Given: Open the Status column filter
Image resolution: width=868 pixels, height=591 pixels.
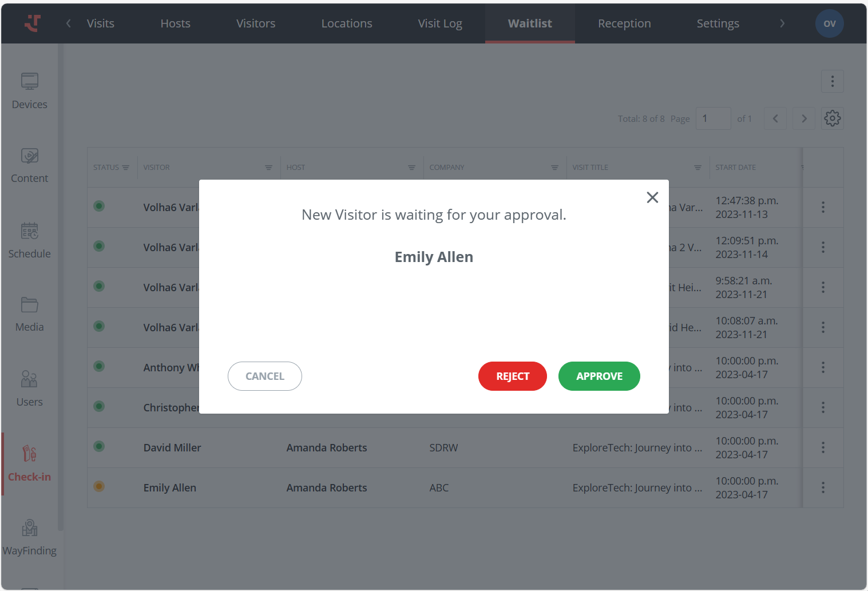Looking at the screenshot, I should coord(126,168).
